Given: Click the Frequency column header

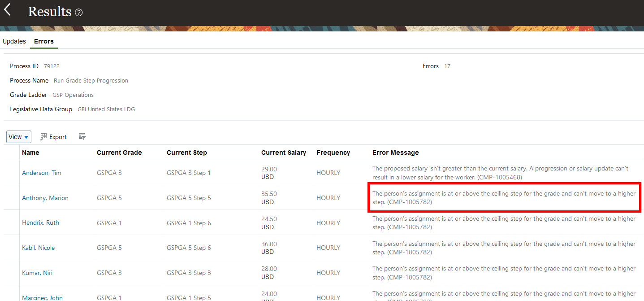Looking at the screenshot, I should tap(333, 153).
